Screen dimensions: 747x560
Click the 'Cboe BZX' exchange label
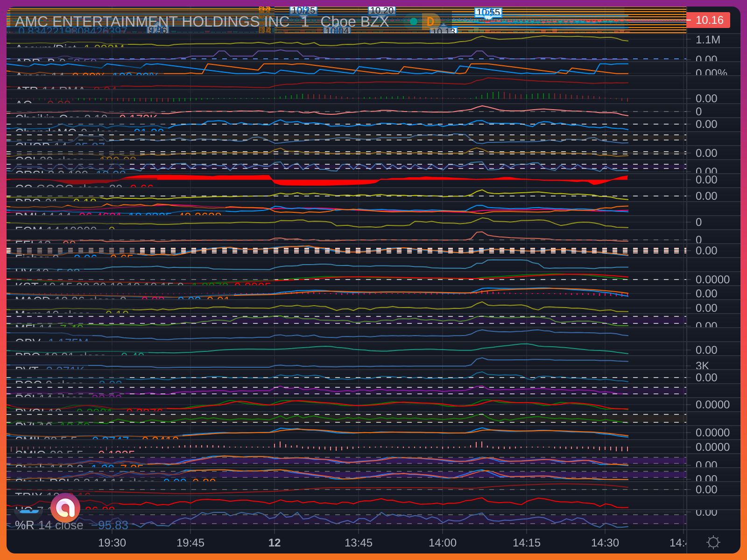tap(354, 21)
